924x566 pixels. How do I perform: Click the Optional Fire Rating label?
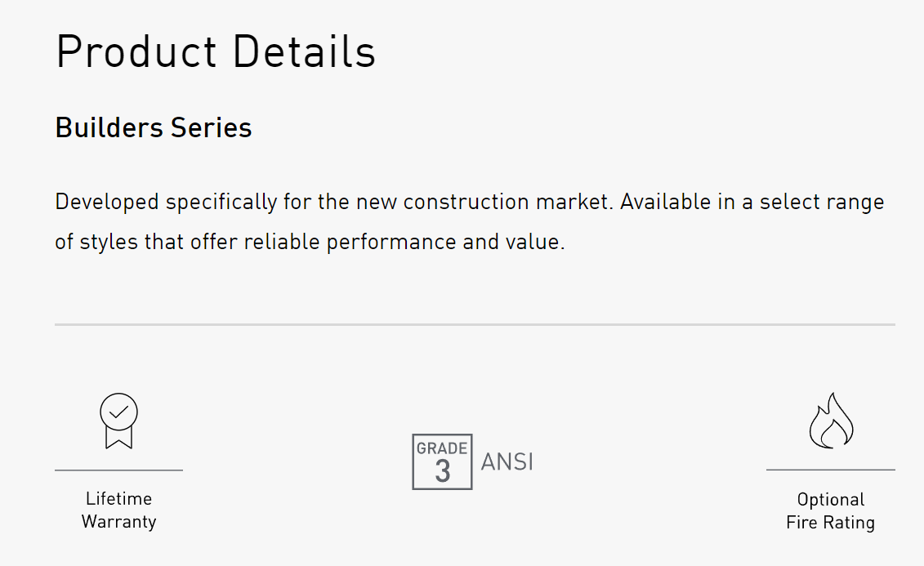click(830, 510)
